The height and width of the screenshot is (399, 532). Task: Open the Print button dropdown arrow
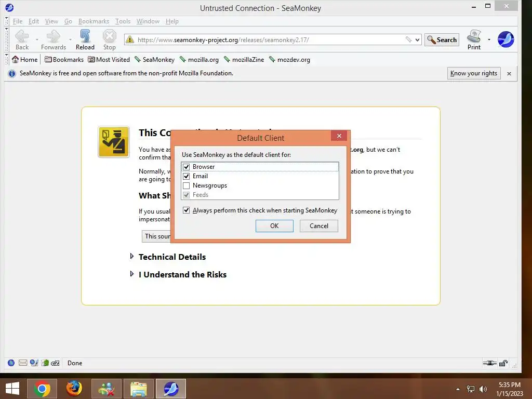click(x=489, y=39)
